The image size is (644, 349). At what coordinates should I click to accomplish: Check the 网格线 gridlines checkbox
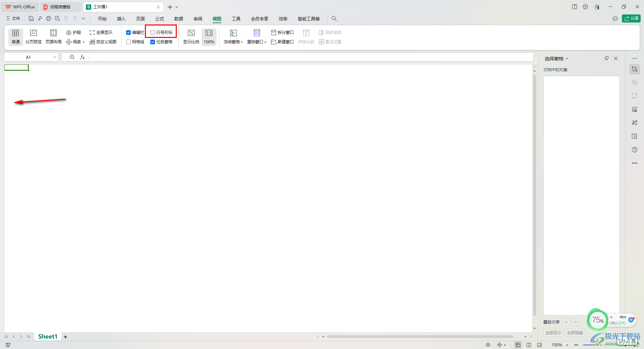(128, 42)
